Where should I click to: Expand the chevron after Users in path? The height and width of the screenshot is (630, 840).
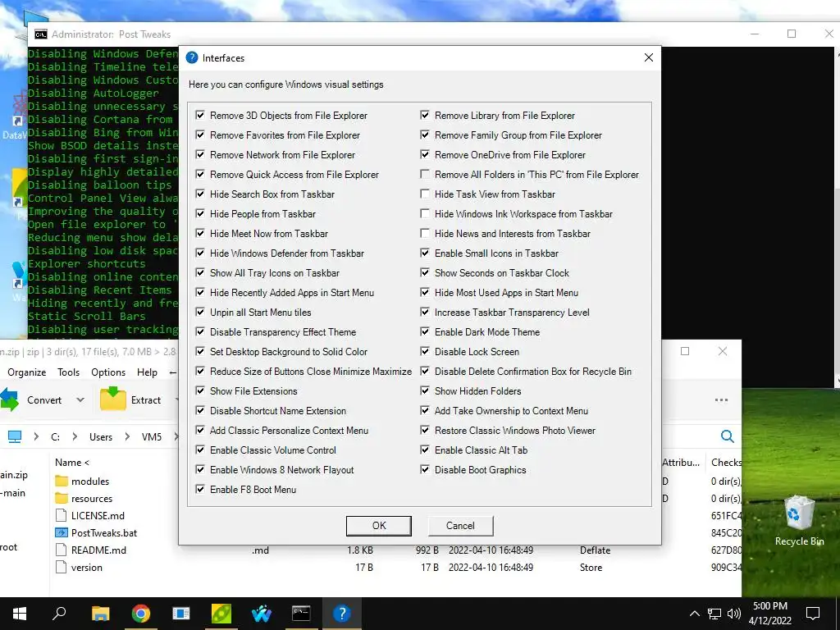click(127, 436)
